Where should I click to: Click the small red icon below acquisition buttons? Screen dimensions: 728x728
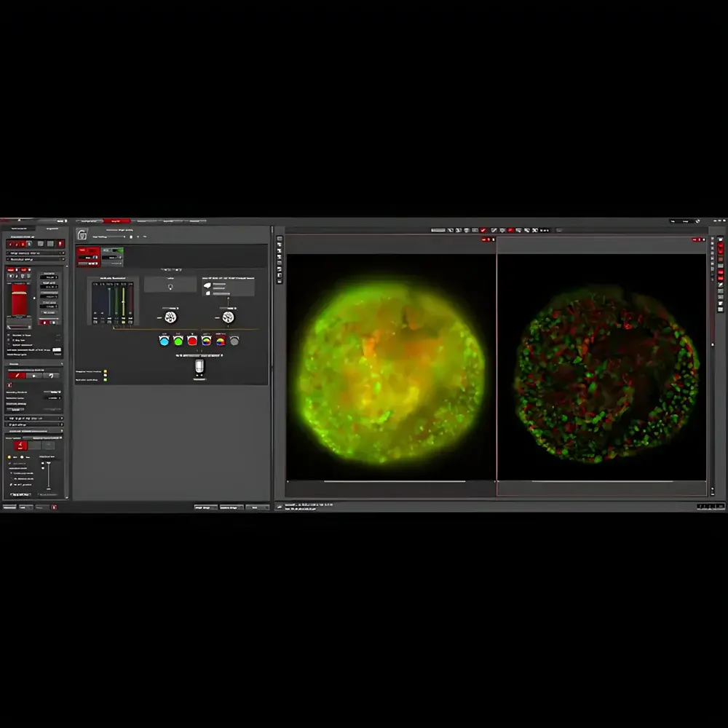click(x=9, y=385)
